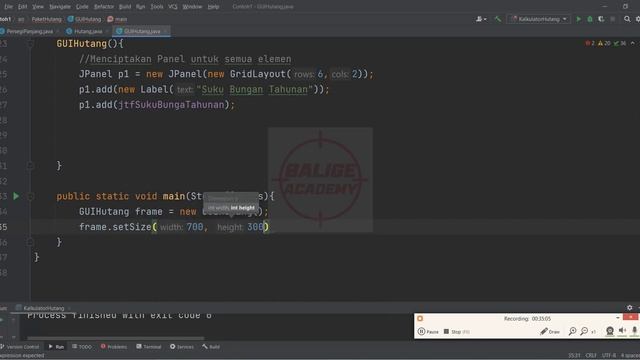Image resolution: width=640 pixels, height=360 pixels.
Task: Open the Terminal tool window
Action: point(149,347)
